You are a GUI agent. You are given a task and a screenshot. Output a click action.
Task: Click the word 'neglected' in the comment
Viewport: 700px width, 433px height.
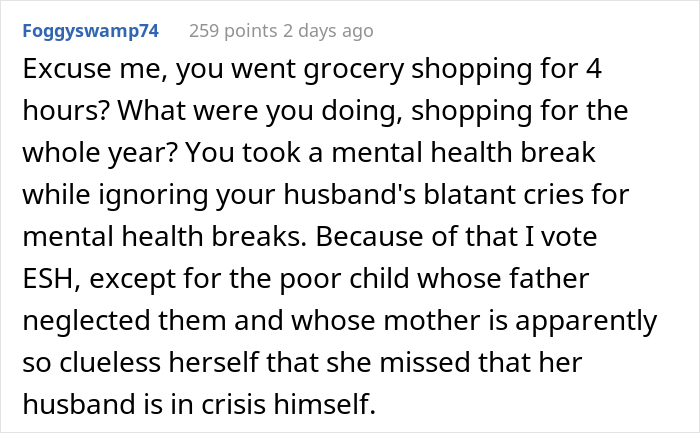pos(86,321)
